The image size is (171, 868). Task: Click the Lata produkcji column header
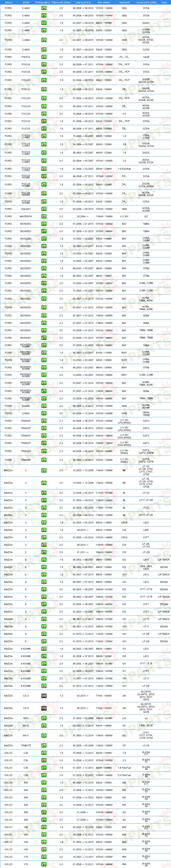pyautogui.click(x=83, y=2)
